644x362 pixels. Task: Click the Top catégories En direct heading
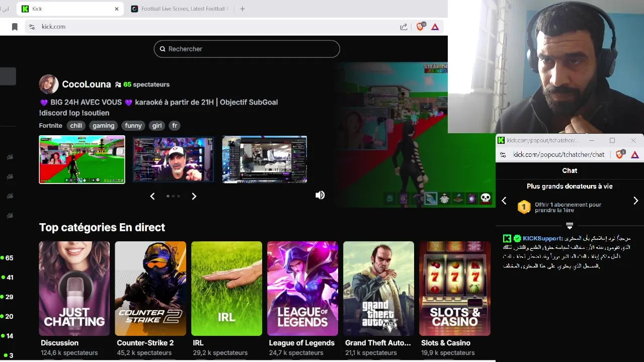coord(102,227)
